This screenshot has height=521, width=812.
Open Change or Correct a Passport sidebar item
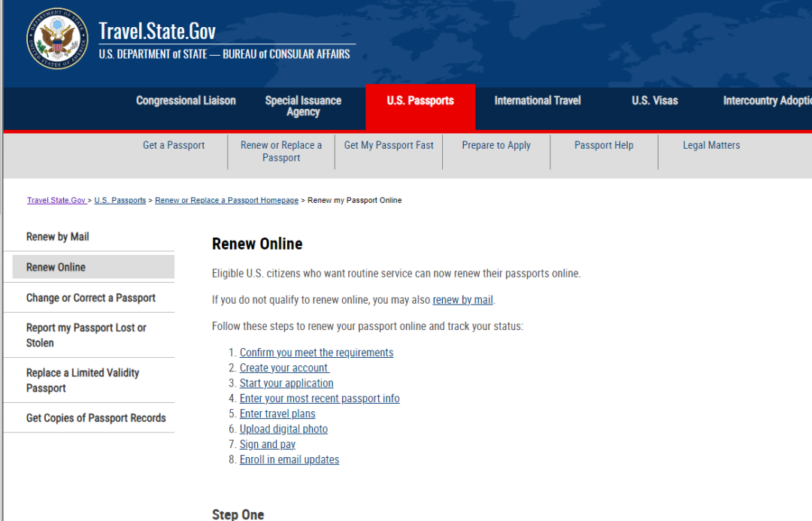tap(91, 298)
